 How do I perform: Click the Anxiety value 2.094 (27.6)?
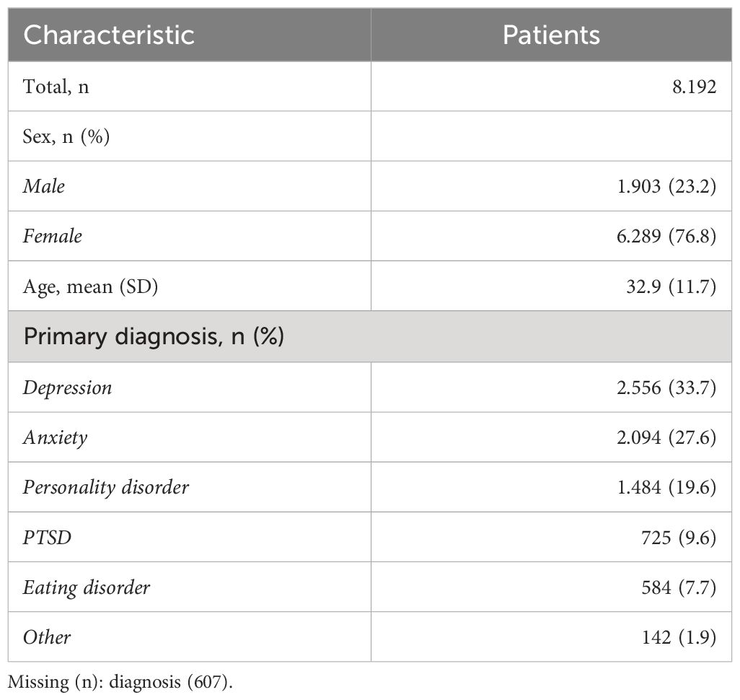pos(666,438)
